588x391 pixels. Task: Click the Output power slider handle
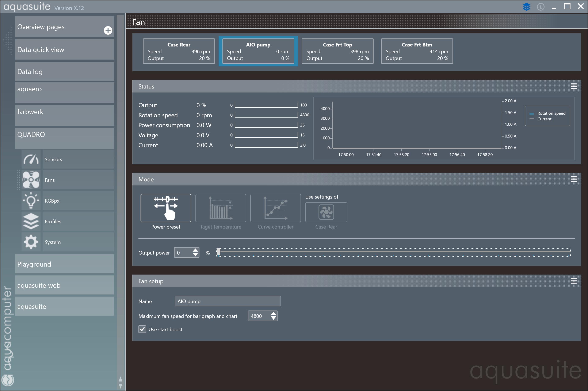click(x=218, y=252)
